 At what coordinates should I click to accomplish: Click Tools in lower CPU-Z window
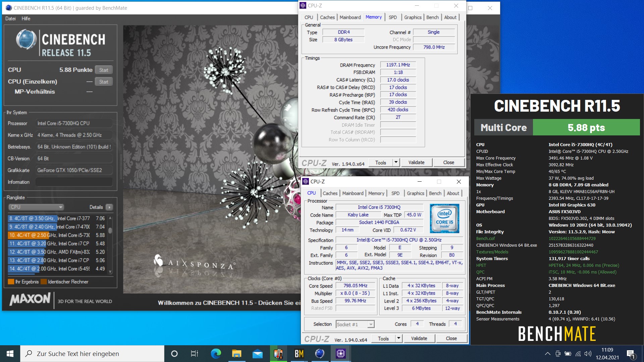point(383,339)
